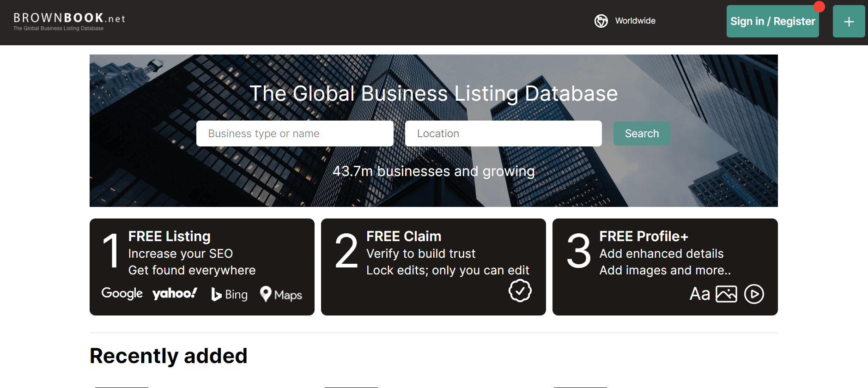Image resolution: width=868 pixels, height=388 pixels.
Task: Click the Google logo
Action: pyautogui.click(x=122, y=293)
